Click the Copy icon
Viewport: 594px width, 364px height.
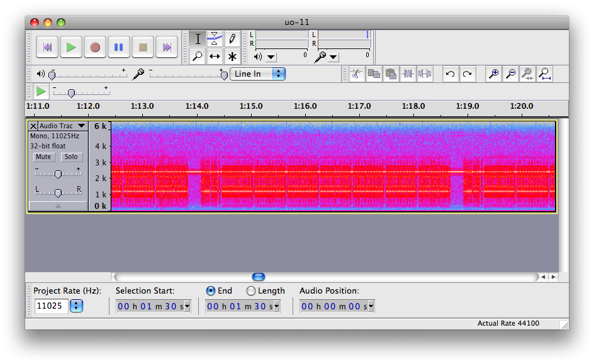point(374,74)
